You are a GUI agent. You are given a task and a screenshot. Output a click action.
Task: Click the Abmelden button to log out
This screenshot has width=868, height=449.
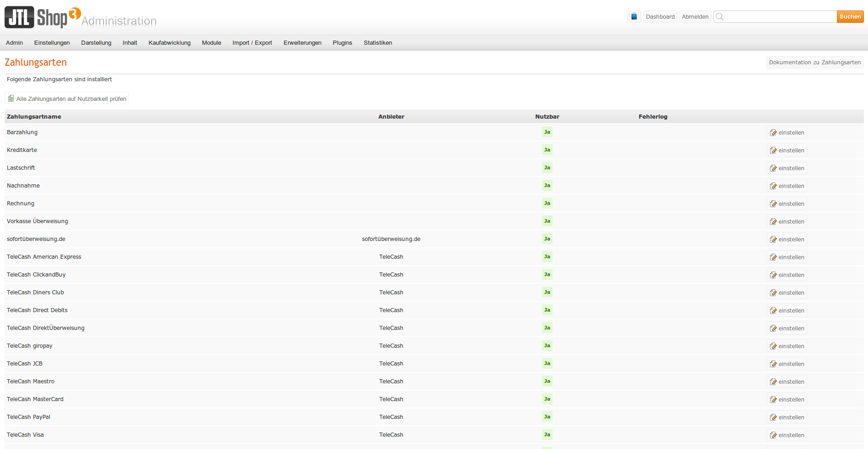point(695,17)
